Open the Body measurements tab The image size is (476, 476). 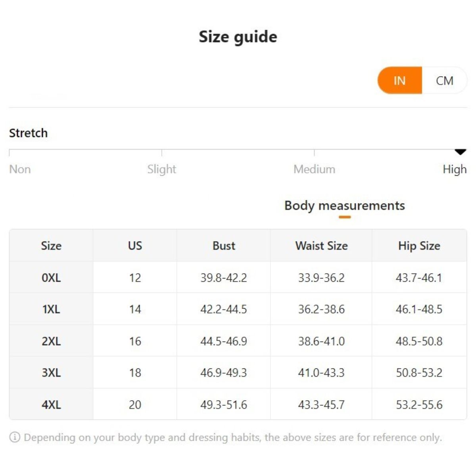(x=344, y=205)
